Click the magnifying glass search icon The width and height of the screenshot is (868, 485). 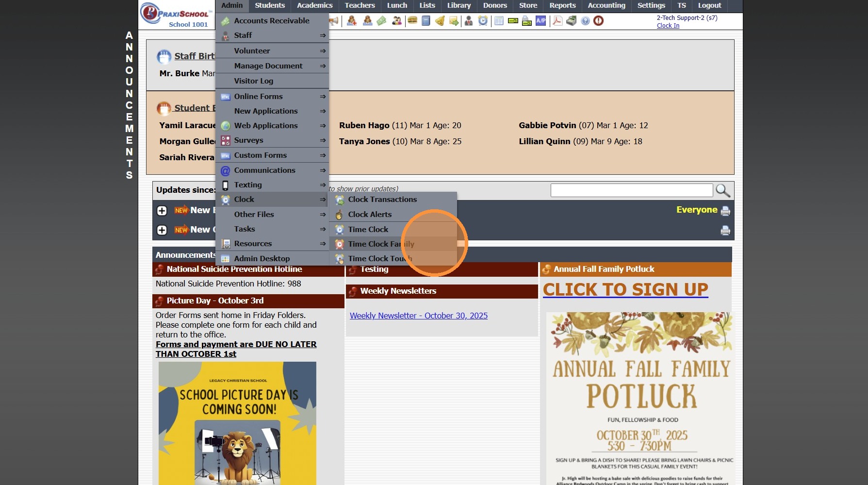tap(723, 190)
